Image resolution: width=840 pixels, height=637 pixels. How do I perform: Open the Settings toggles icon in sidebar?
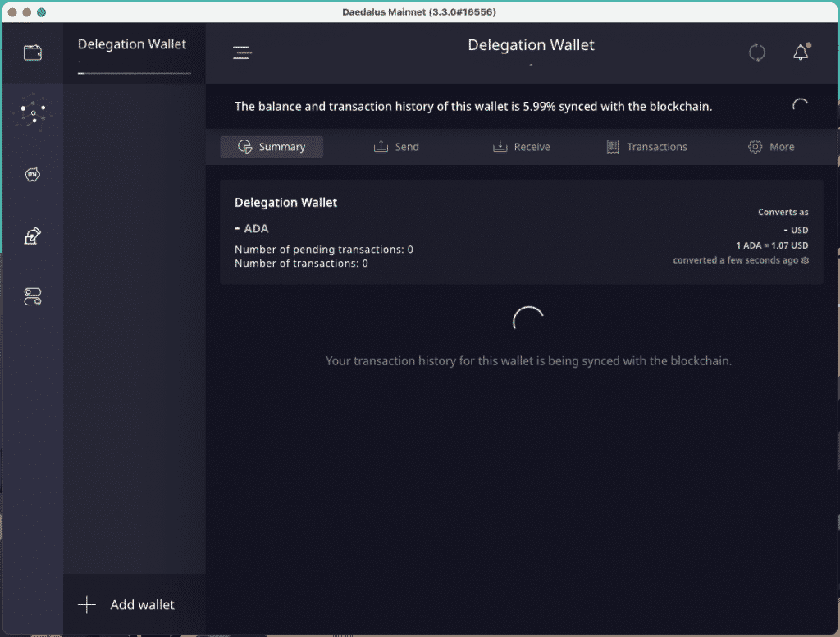(33, 296)
